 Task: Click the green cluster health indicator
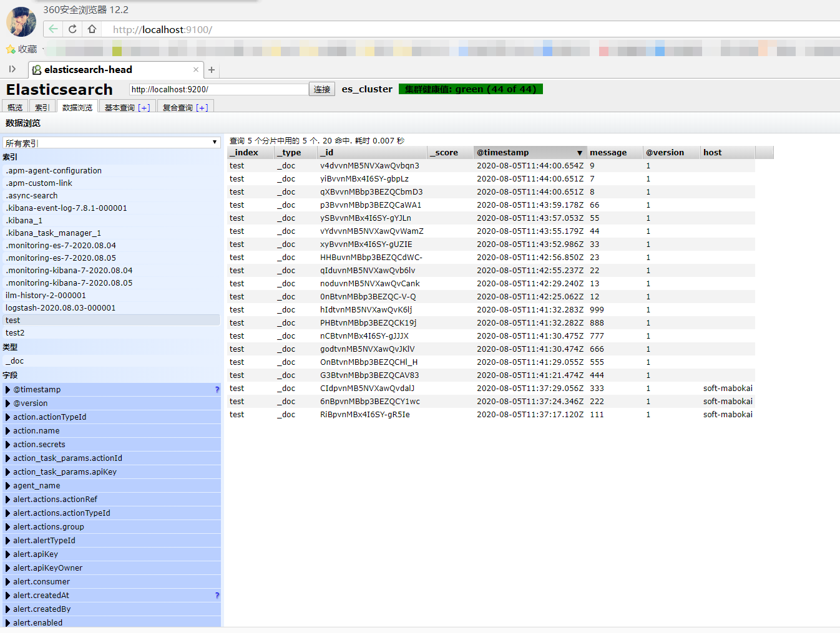pyautogui.click(x=471, y=89)
